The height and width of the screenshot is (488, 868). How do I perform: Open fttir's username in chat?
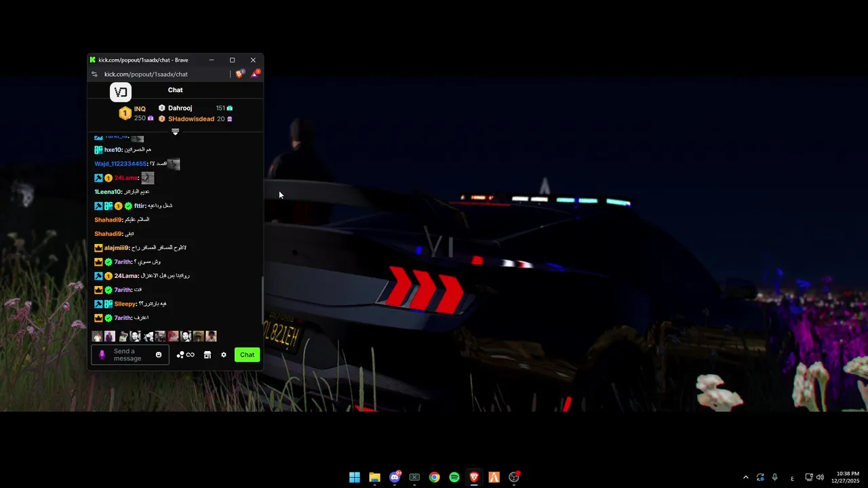tap(140, 206)
